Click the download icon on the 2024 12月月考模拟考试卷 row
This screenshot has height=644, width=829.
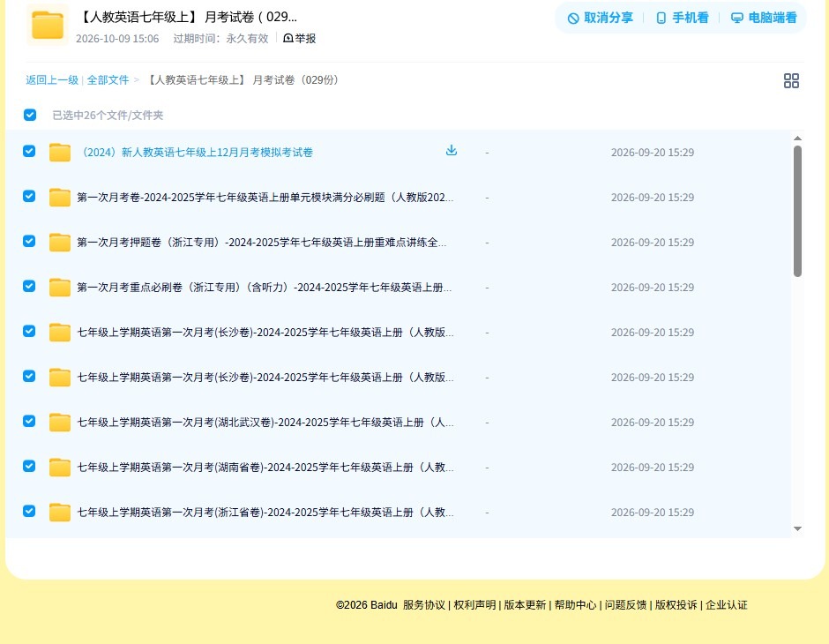(x=451, y=151)
